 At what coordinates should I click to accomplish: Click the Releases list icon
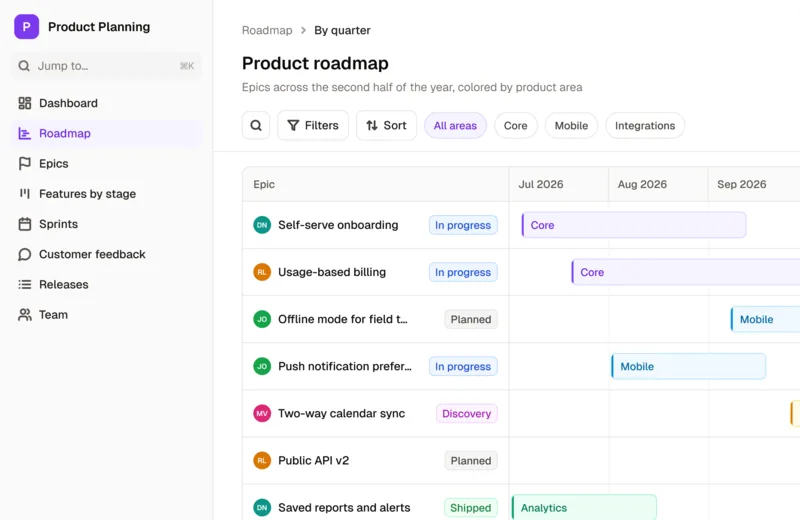pos(24,284)
